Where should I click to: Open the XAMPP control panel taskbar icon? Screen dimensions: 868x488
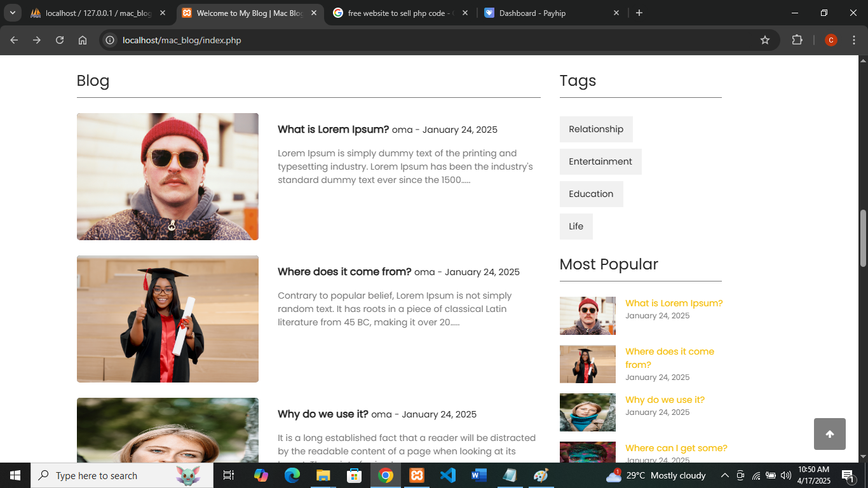point(417,475)
